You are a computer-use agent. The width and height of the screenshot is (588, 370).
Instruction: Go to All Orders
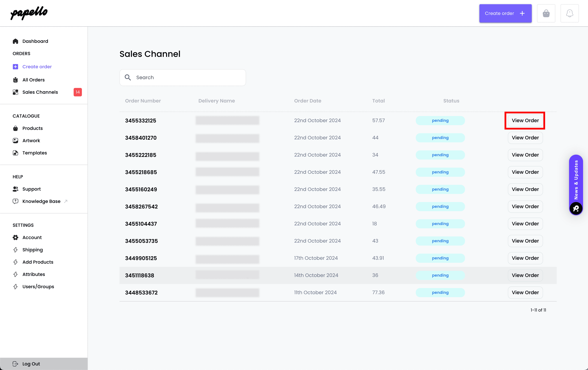tap(33, 80)
